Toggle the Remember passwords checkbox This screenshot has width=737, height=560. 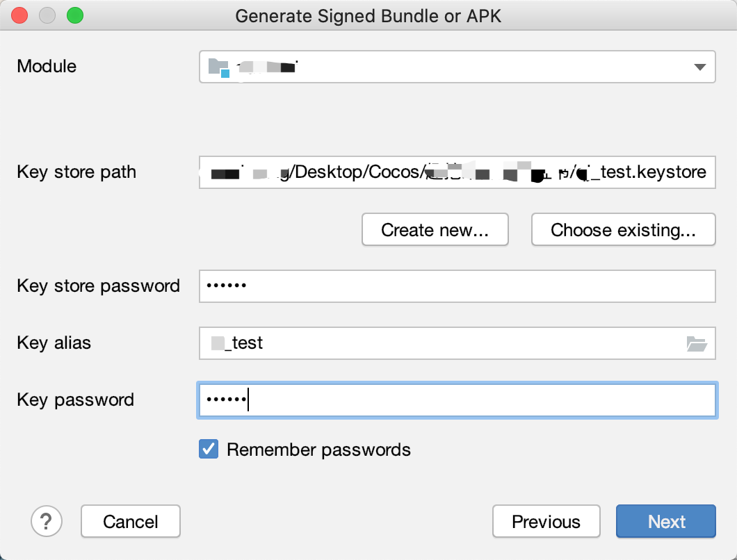209,450
